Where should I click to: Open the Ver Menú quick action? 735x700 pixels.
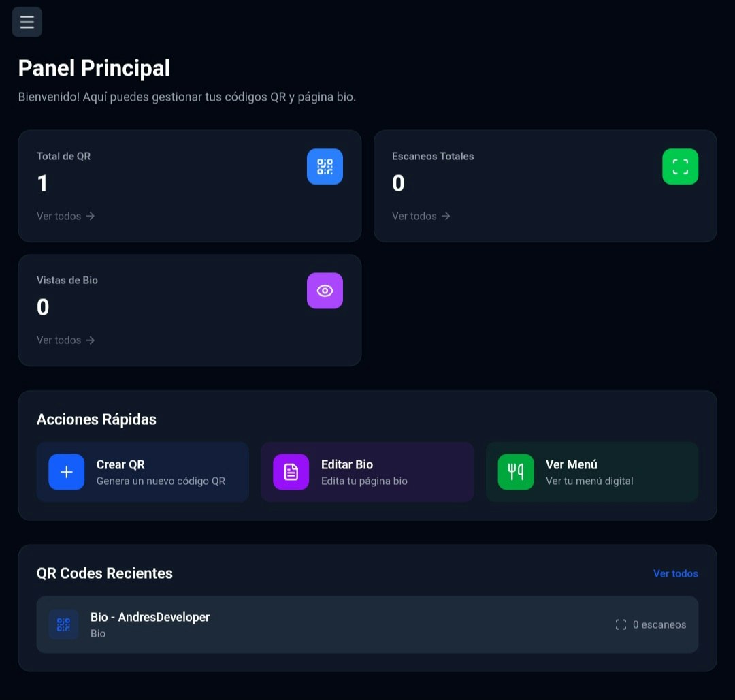(x=592, y=471)
